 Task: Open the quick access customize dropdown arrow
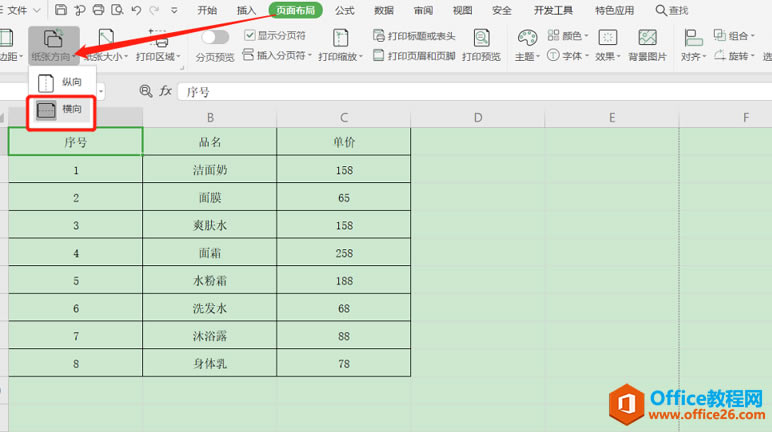coord(174,10)
